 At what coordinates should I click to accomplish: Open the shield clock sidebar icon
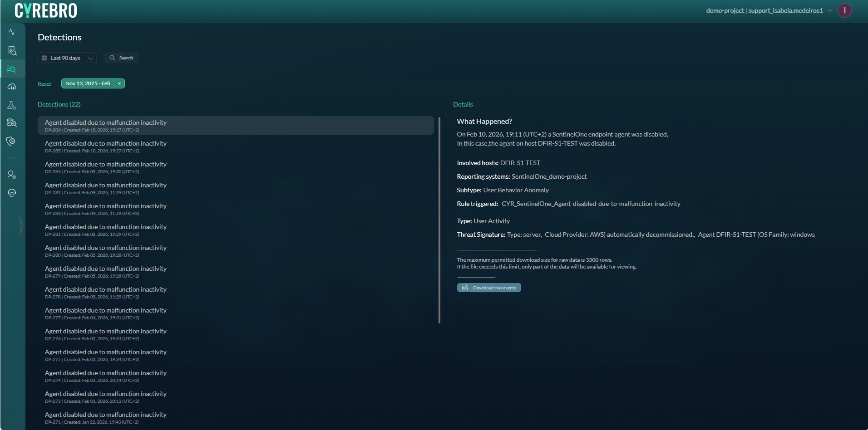pos(11,141)
